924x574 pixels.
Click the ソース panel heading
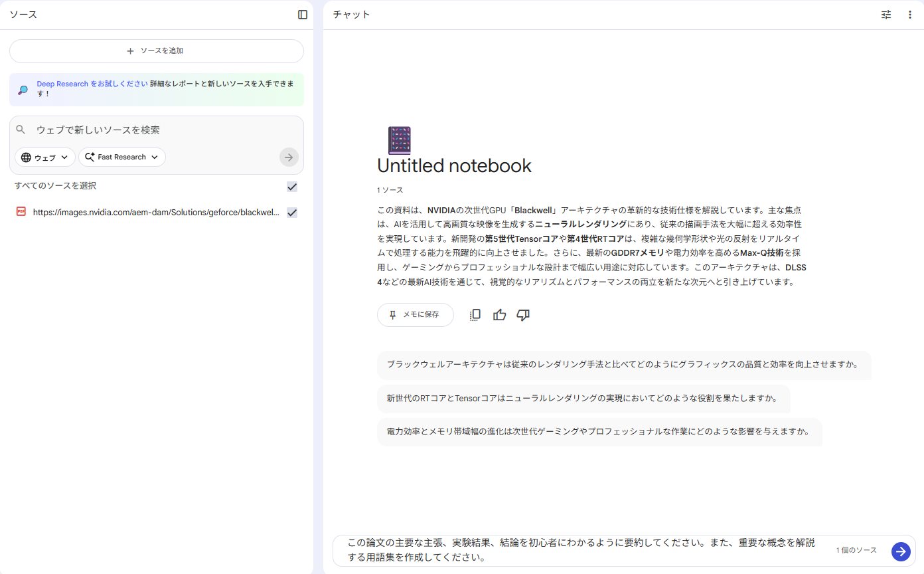(23, 15)
